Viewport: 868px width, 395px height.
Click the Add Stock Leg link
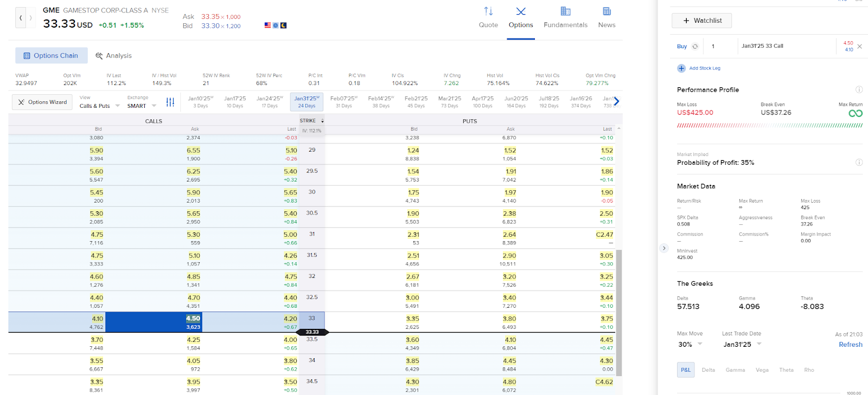[705, 68]
